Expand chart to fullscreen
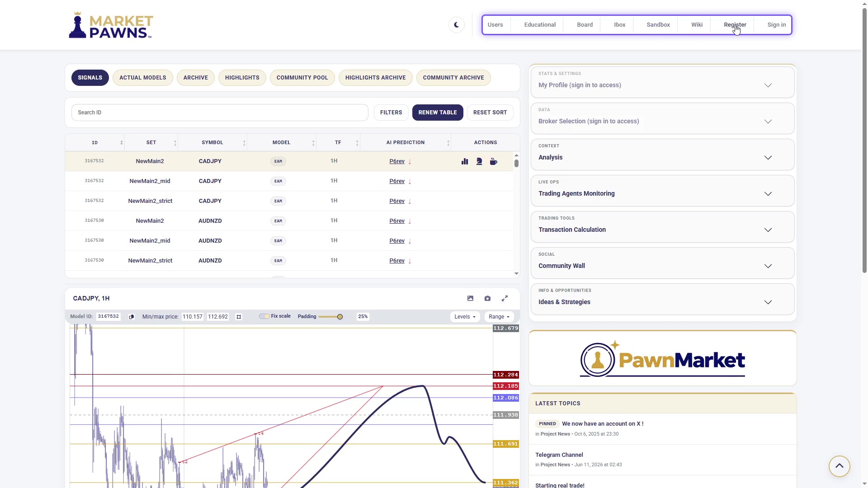 click(x=505, y=298)
